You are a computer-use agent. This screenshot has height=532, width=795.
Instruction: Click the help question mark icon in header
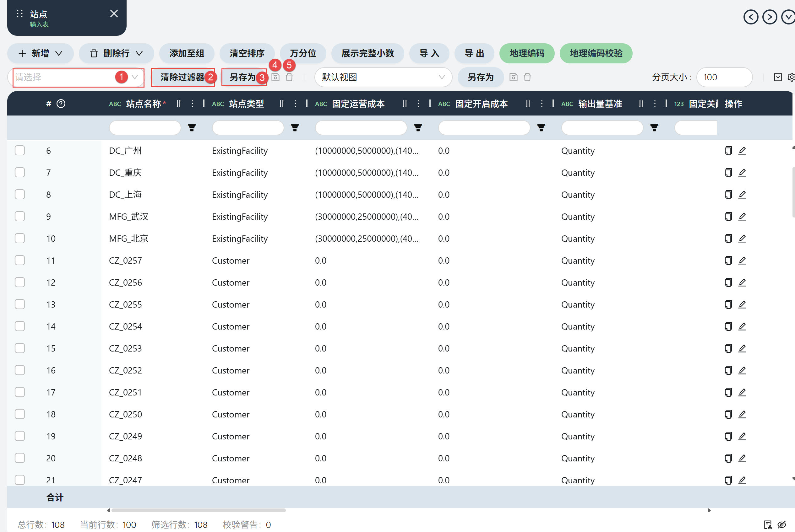click(61, 104)
